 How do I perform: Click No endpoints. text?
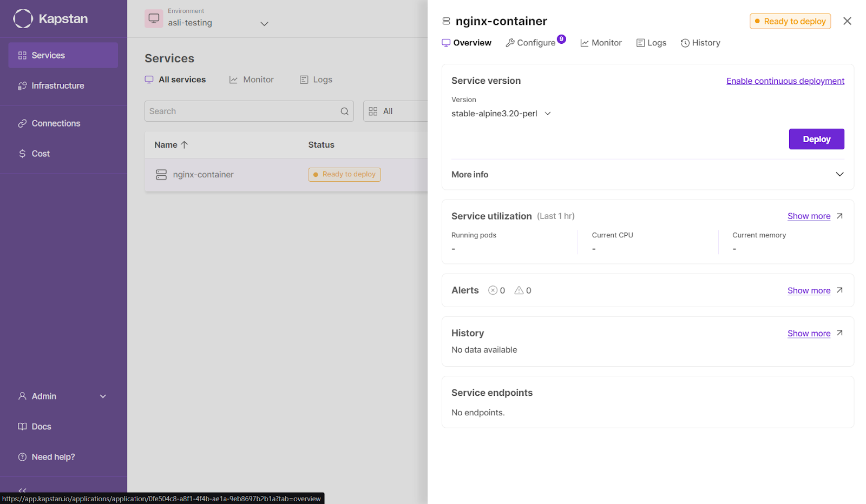478,413
